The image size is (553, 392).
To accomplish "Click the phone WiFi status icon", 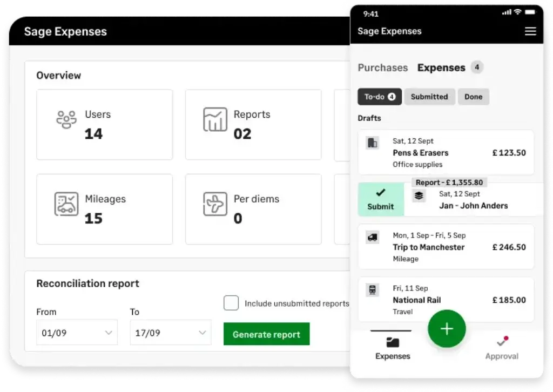I will [517, 12].
